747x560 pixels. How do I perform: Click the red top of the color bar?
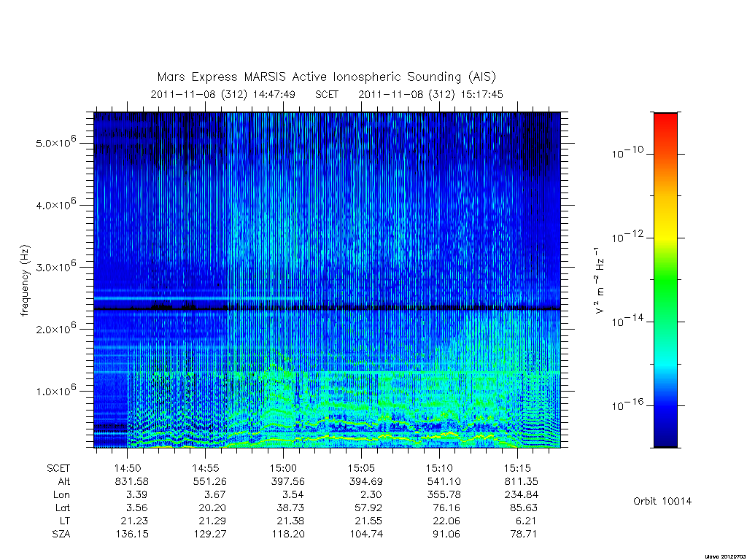pos(665,122)
